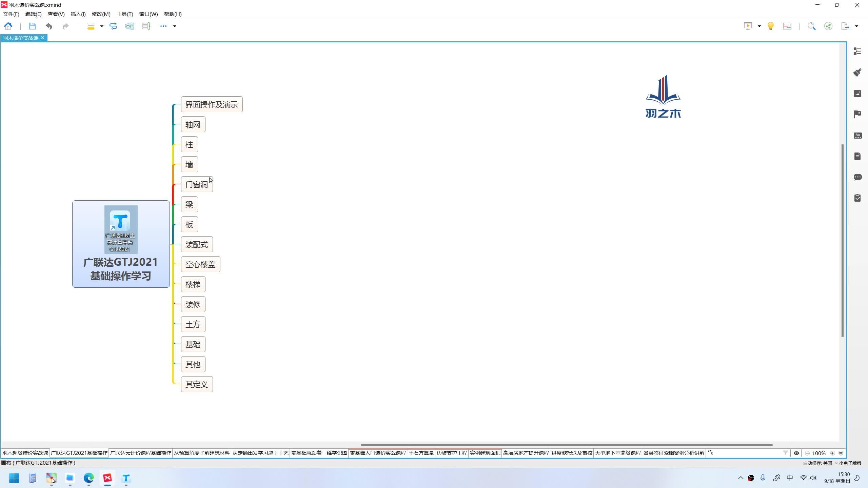Open the 插入(I) menu

[78, 14]
